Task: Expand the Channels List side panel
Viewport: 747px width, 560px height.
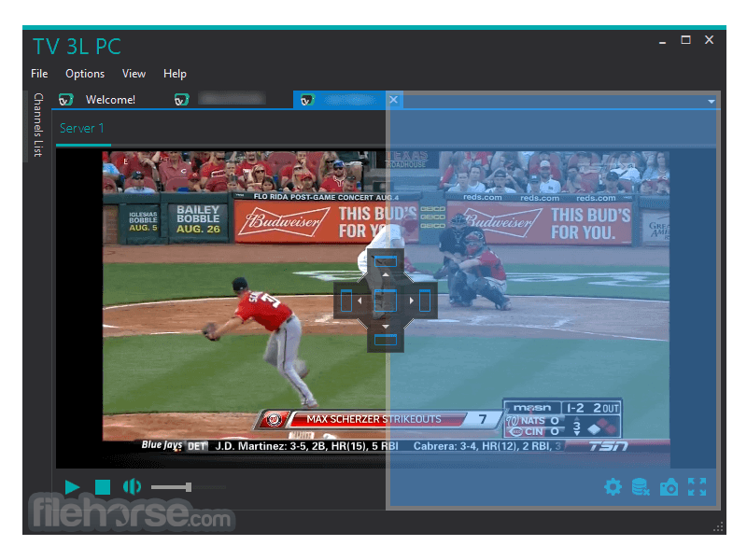Action: 38,125
